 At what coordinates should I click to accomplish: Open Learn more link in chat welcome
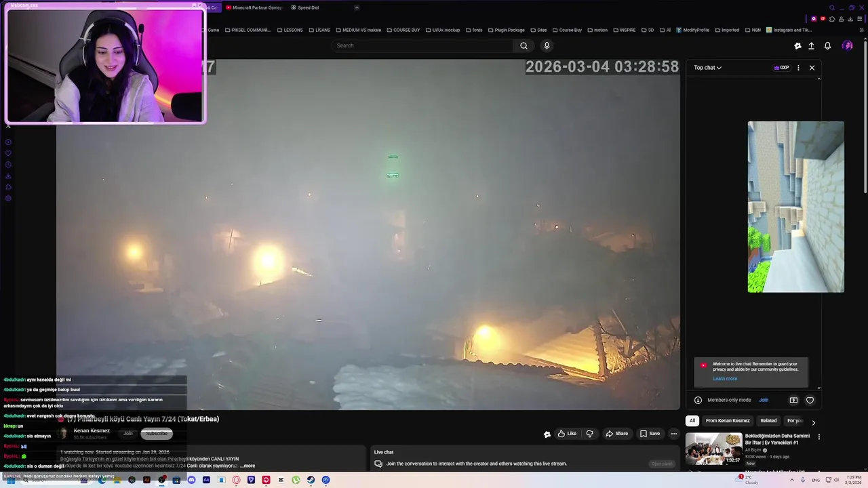(x=724, y=378)
